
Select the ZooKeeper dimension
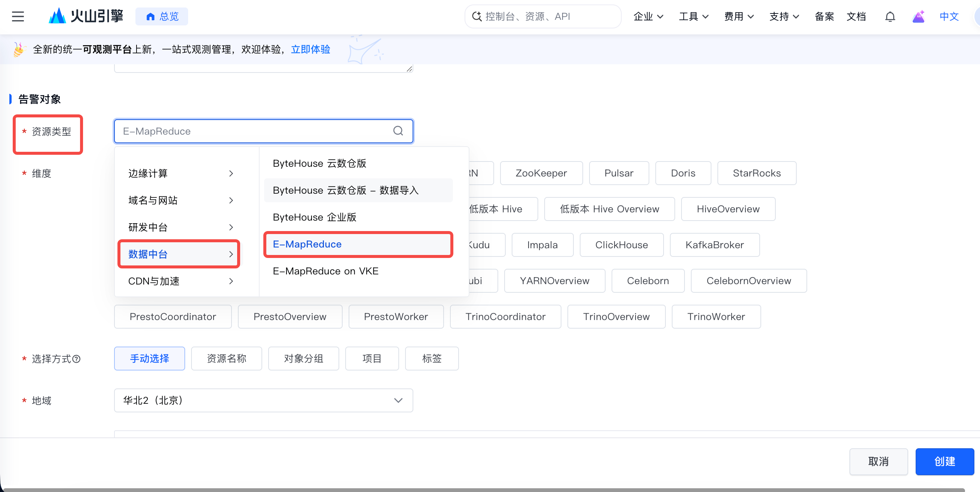(541, 173)
